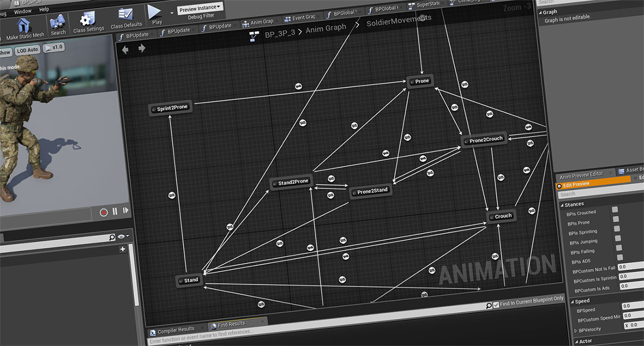Click the graph hierarchy icon before BP_3P_3
The height and width of the screenshot is (346, 644).
pos(255,36)
